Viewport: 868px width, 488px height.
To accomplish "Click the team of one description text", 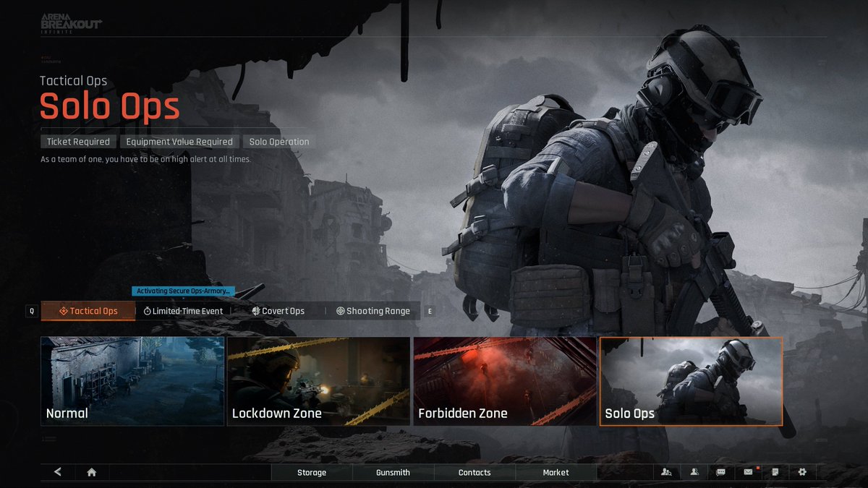I will click(x=145, y=159).
